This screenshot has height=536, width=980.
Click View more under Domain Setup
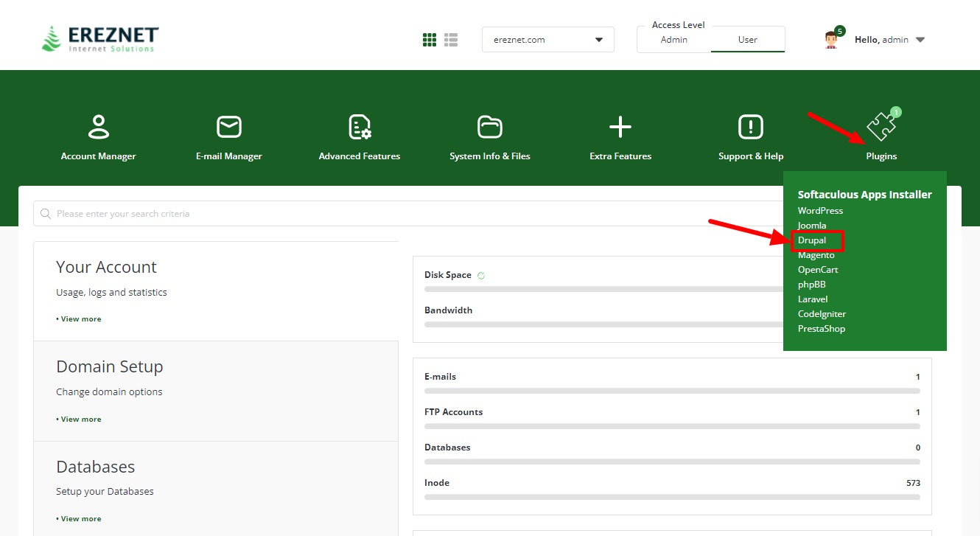point(79,420)
